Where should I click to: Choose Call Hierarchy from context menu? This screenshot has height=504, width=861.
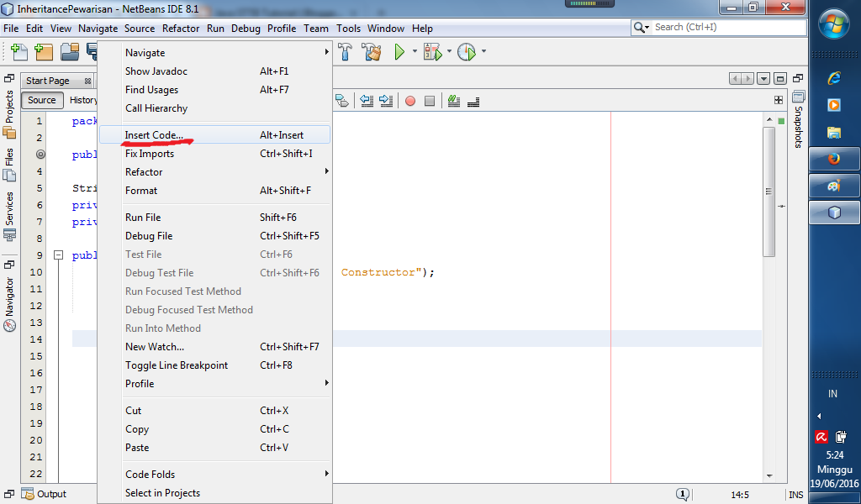click(x=214, y=108)
